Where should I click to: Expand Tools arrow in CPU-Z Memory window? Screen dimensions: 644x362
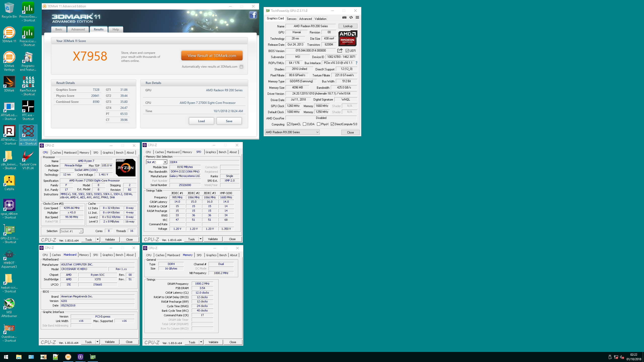click(x=201, y=342)
